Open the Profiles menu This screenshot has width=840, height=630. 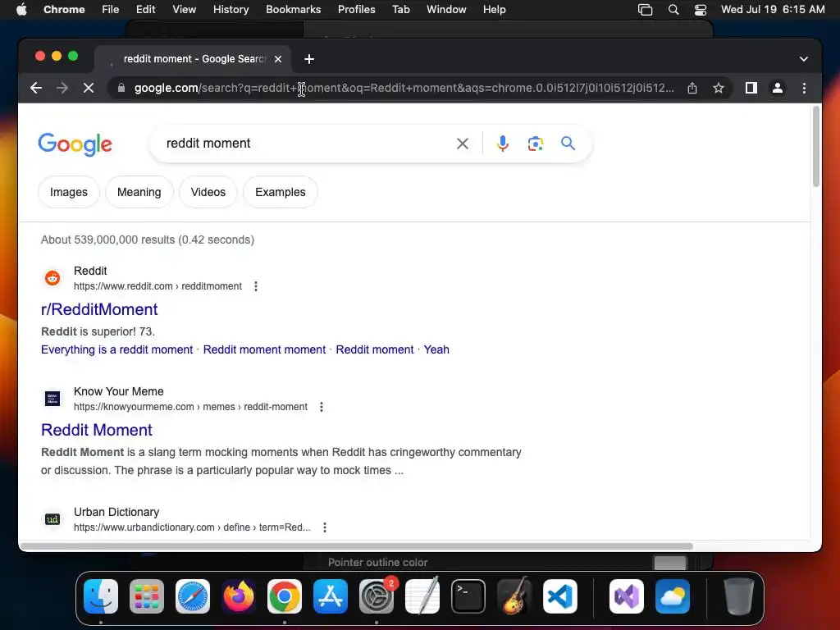pos(356,9)
